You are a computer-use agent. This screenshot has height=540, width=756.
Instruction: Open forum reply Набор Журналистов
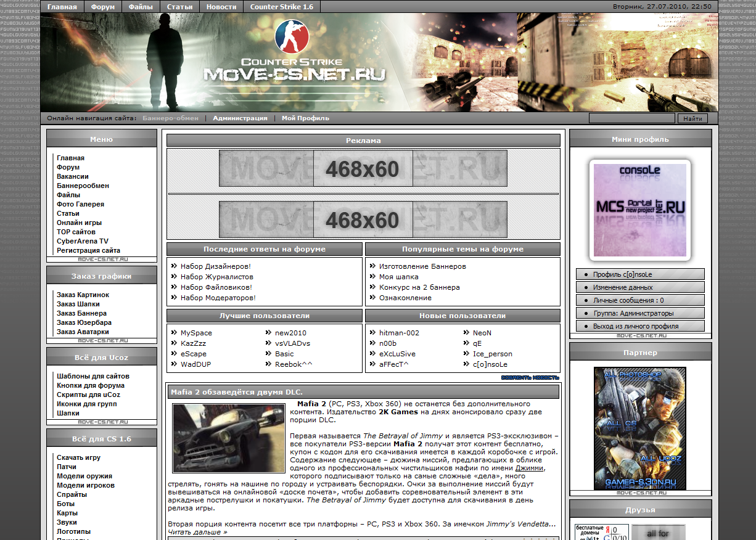pos(217,277)
